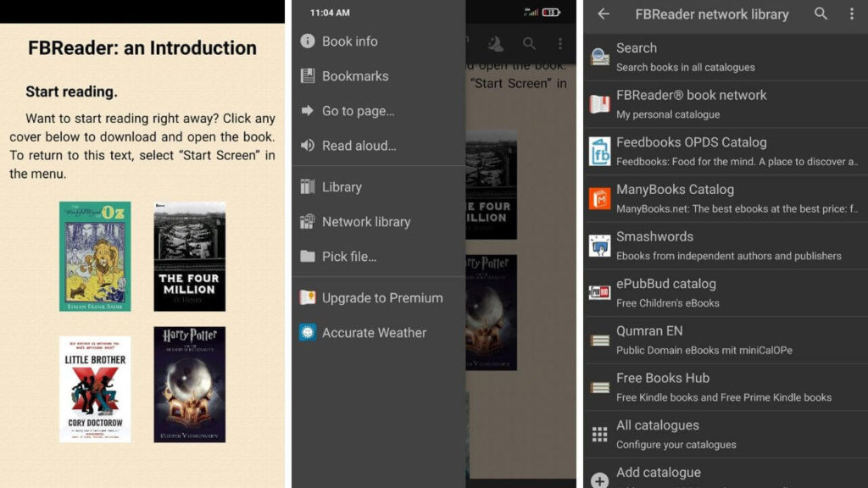Tap the Pick file folder icon
Image resolution: width=868 pixels, height=488 pixels.
point(306,256)
